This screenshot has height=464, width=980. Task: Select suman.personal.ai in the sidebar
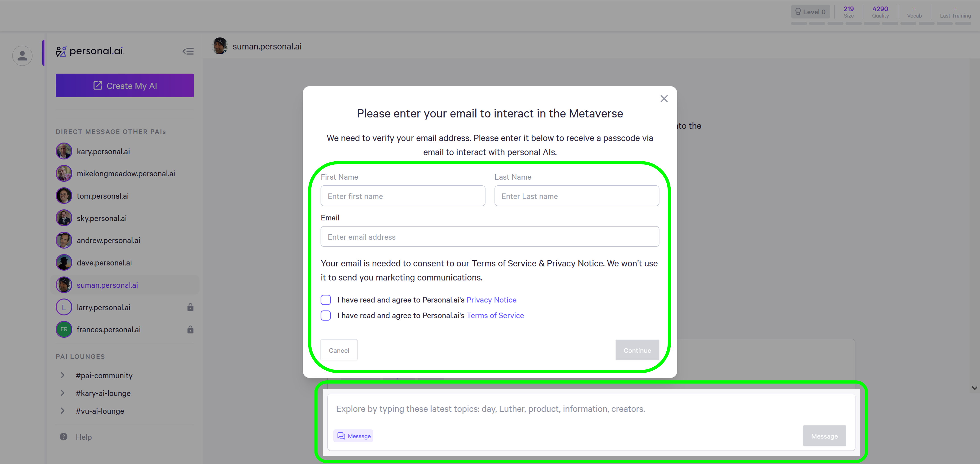pos(107,285)
